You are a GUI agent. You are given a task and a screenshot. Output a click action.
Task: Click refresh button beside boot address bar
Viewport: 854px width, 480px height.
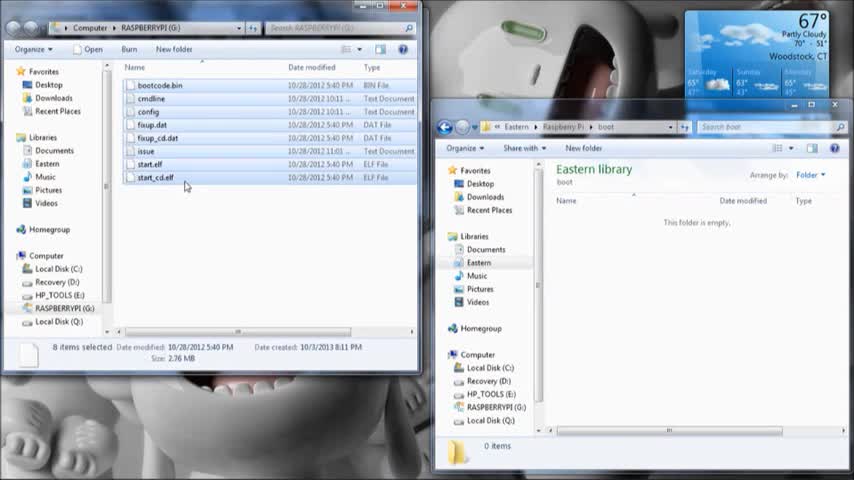click(x=685, y=127)
